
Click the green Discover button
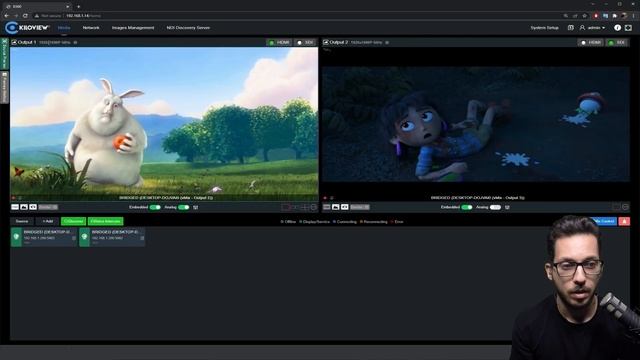tap(73, 221)
